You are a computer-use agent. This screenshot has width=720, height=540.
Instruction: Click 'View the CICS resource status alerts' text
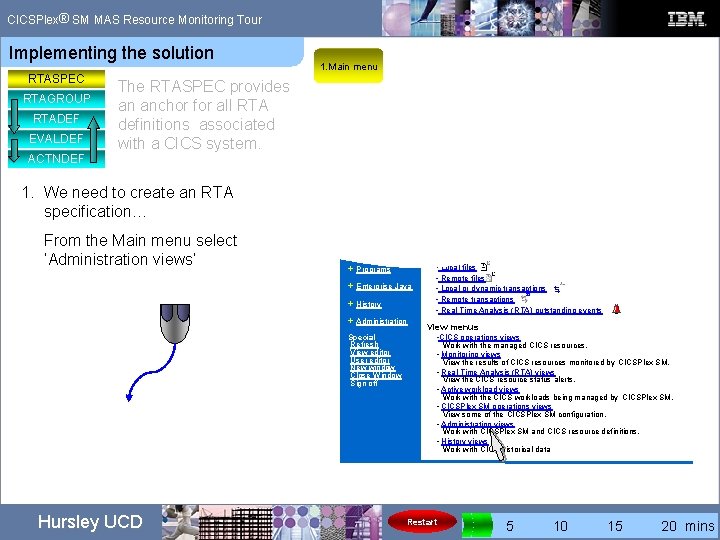pos(509,380)
